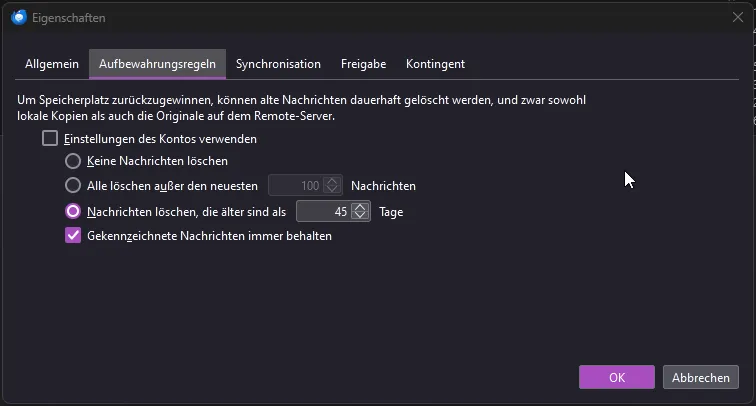Switch to the Allgemein tab
The image size is (756, 406).
(52, 64)
